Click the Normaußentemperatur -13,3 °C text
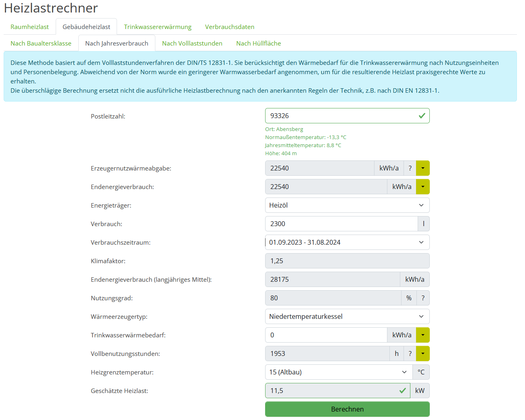525x420 pixels. click(x=305, y=137)
